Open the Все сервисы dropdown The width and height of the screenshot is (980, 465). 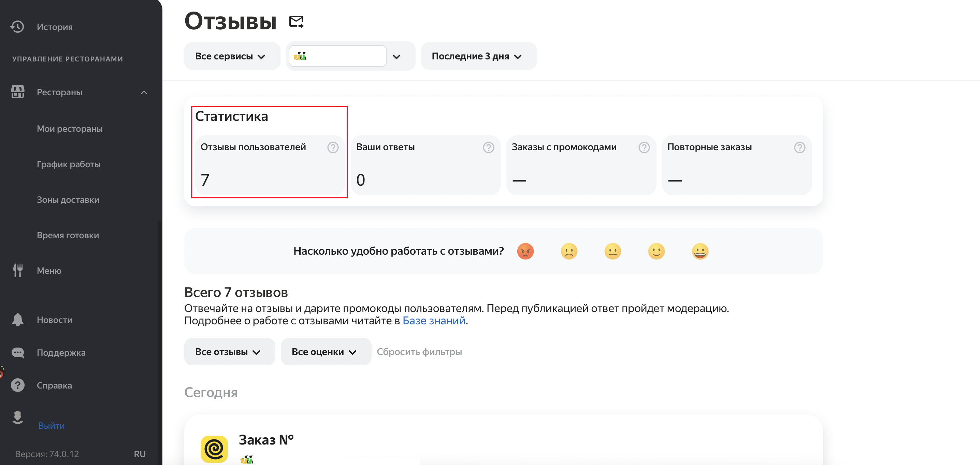click(x=232, y=56)
